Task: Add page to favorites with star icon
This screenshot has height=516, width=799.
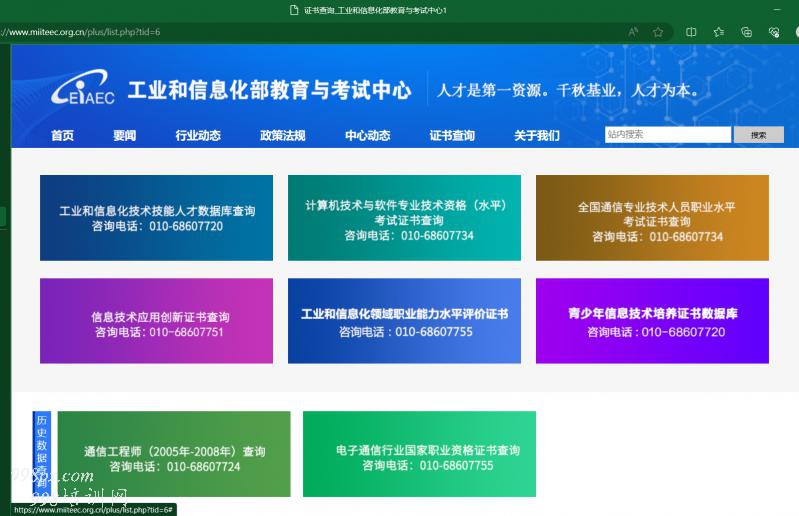Action: point(658,32)
